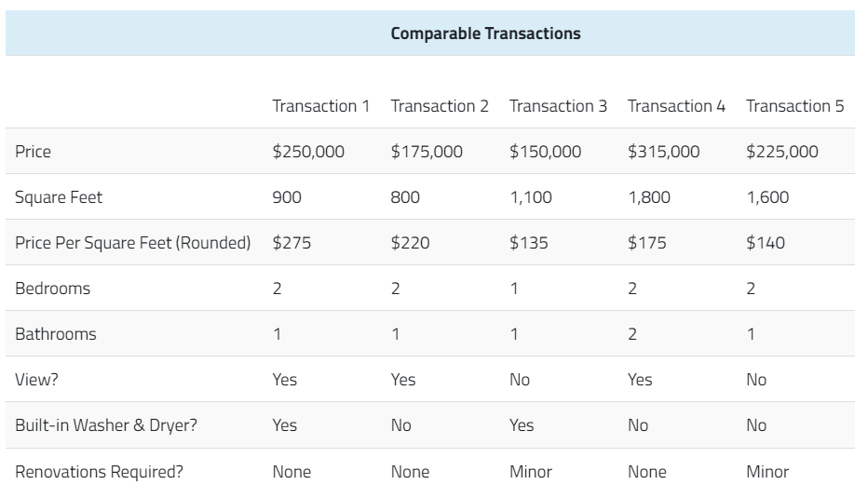Select the Transaction 3 column header
This screenshot has width=868, height=498.
click(x=558, y=106)
